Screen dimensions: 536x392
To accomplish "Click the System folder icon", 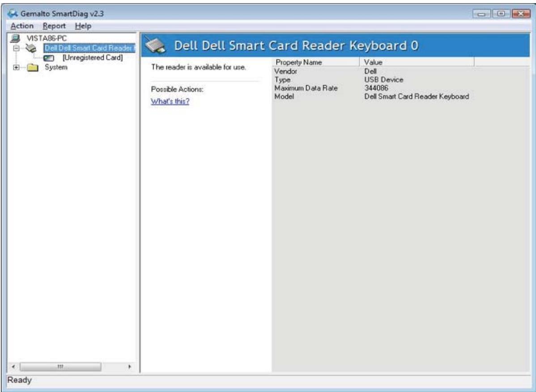I will [x=33, y=67].
